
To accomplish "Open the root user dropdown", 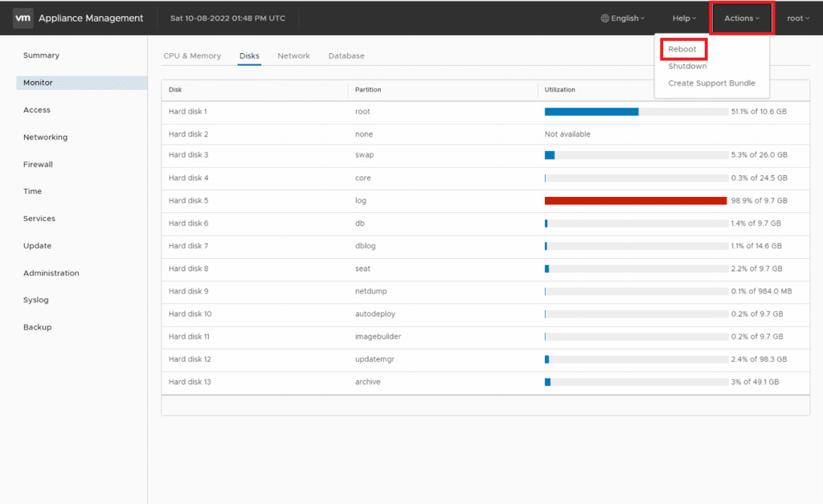I will [x=798, y=18].
